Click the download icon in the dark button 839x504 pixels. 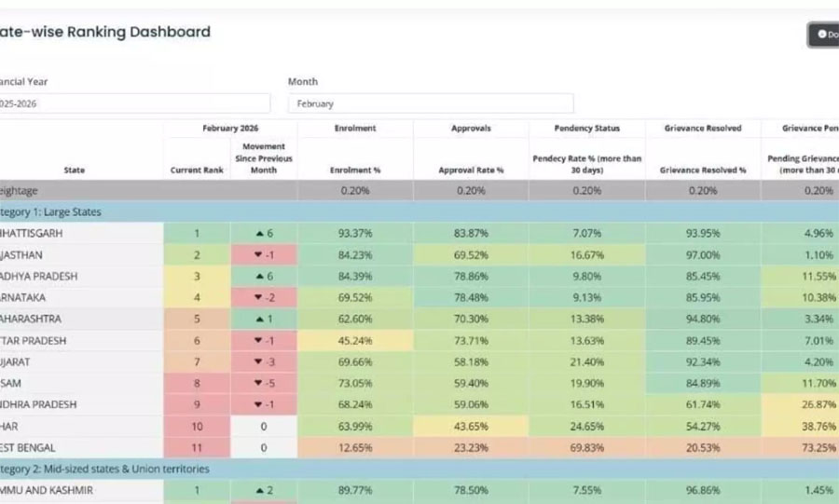point(822,34)
